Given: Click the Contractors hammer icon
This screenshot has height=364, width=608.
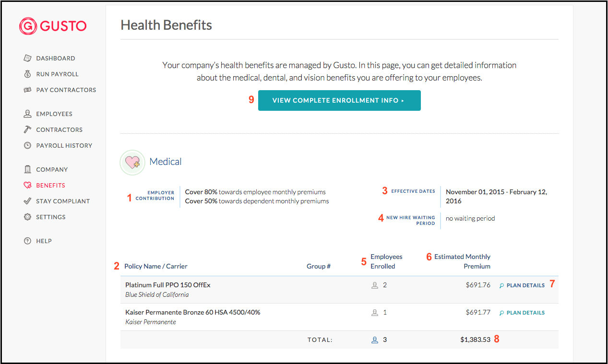Looking at the screenshot, I should coord(27,129).
